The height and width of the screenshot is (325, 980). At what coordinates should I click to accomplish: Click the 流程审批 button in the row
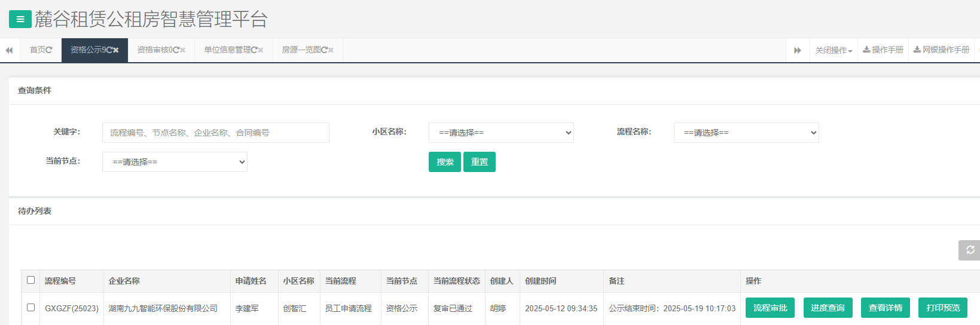770,308
